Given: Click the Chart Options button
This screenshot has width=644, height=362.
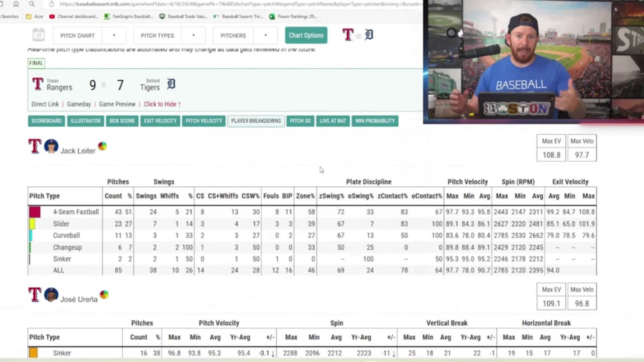Looking at the screenshot, I should coord(306,35).
